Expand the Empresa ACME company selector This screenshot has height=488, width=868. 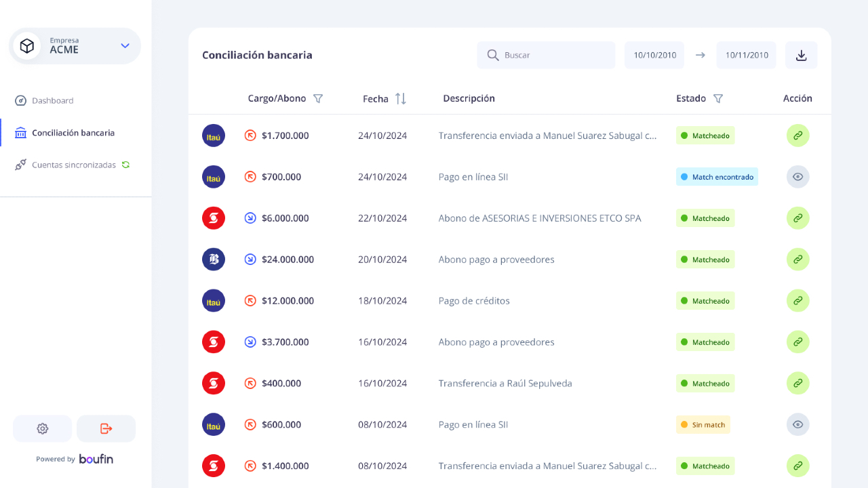click(125, 45)
